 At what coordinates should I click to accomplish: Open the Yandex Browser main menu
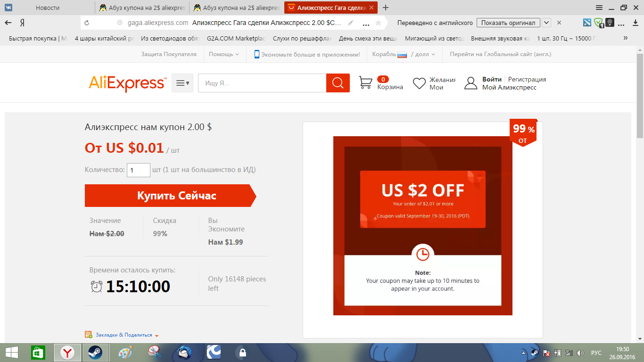(599, 8)
